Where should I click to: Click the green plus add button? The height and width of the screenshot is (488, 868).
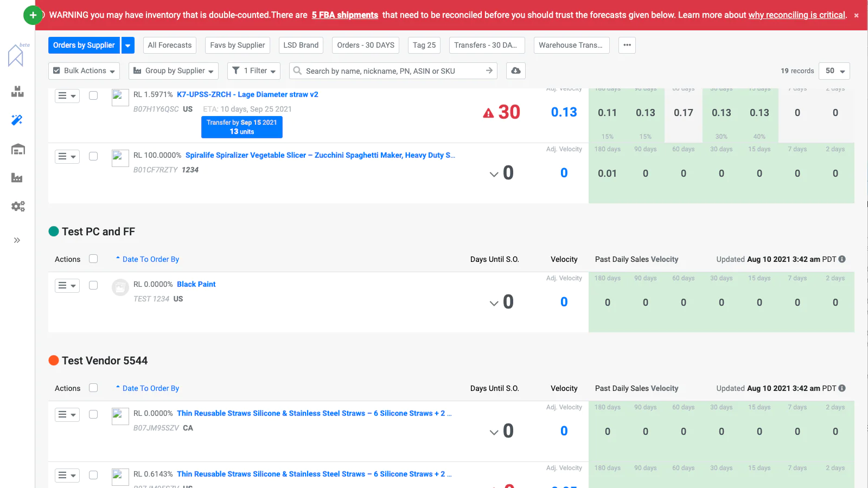(x=33, y=15)
